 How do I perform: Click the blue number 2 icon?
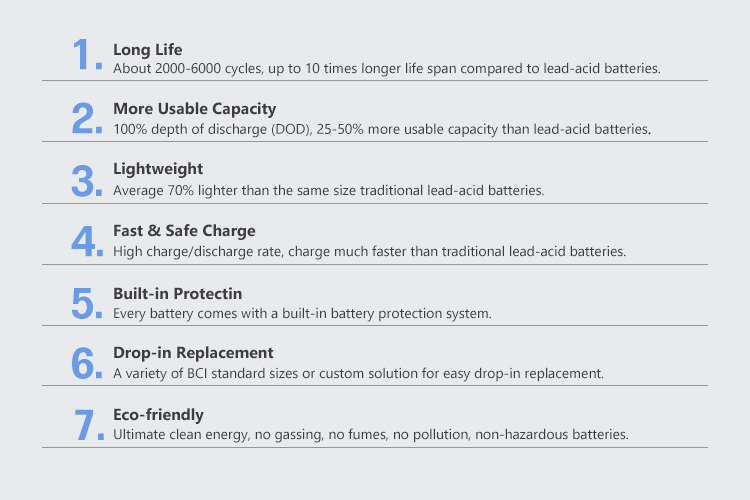coord(87,118)
